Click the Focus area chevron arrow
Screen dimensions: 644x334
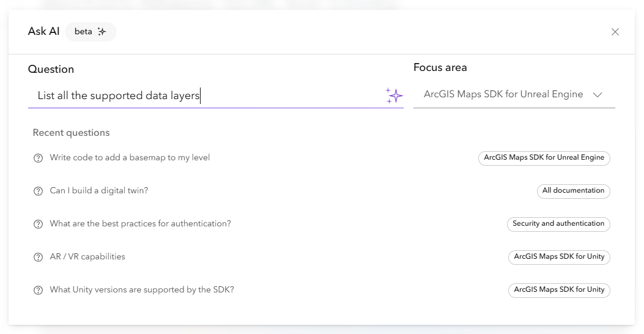coord(598,95)
